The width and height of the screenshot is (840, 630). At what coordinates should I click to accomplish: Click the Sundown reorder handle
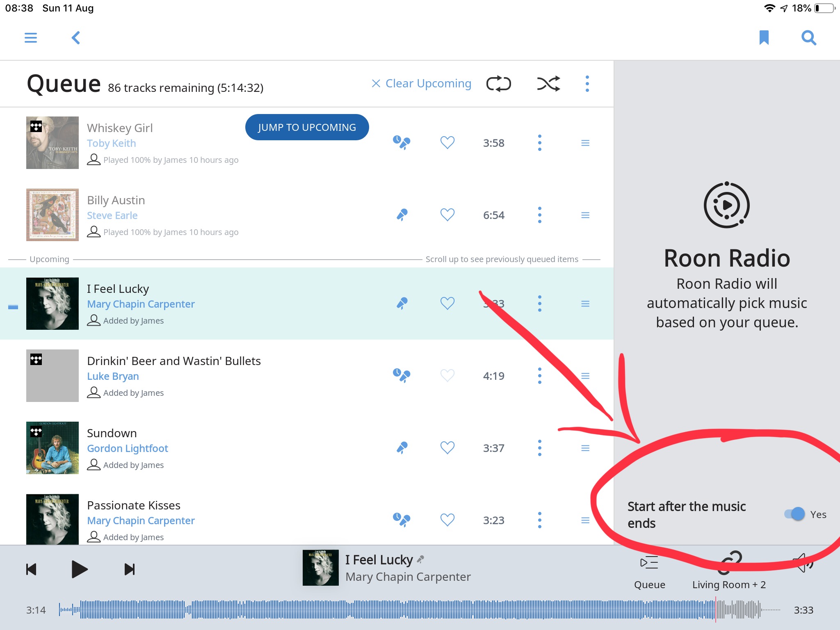pos(585,448)
